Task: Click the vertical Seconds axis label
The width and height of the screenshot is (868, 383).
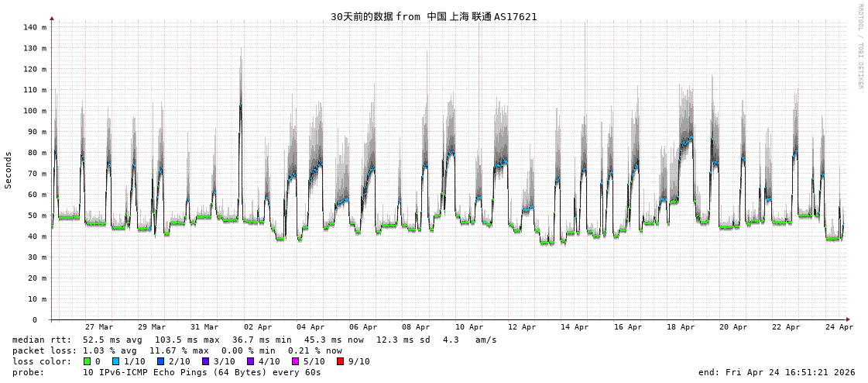Action: [x=9, y=170]
